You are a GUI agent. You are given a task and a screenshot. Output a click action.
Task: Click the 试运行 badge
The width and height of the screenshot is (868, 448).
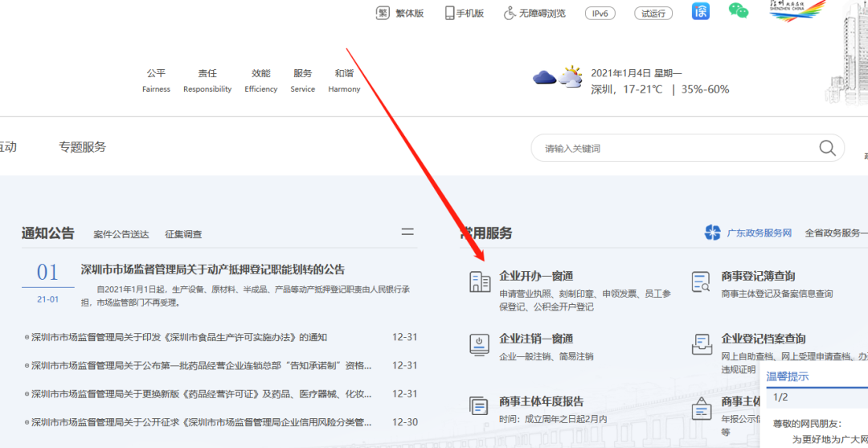[x=653, y=14]
